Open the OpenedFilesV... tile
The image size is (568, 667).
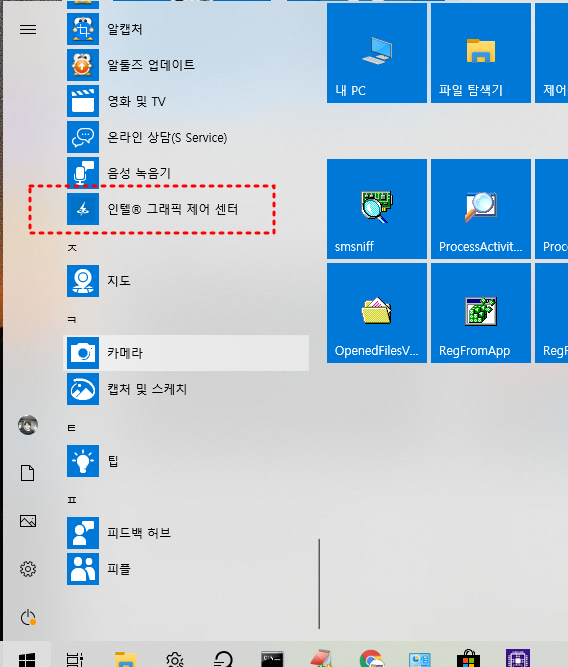pos(377,313)
